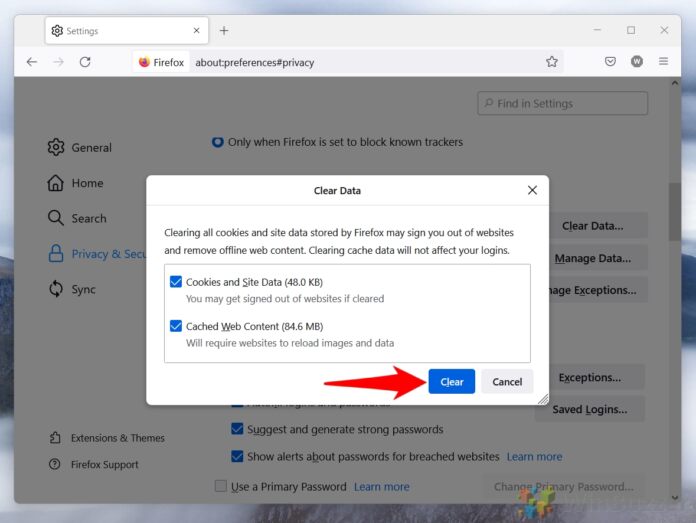The image size is (696, 523).
Task: Click the Firefox Support question mark icon
Action: point(55,464)
